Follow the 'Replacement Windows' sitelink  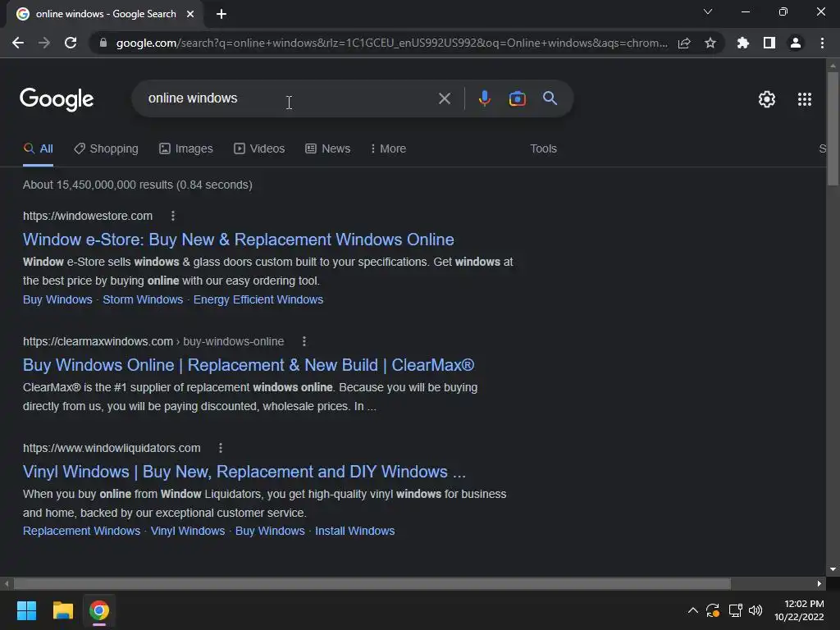coord(81,531)
